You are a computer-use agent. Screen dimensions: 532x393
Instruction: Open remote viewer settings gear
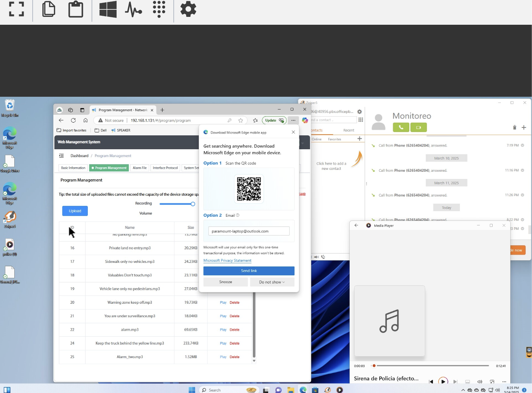[x=188, y=9]
